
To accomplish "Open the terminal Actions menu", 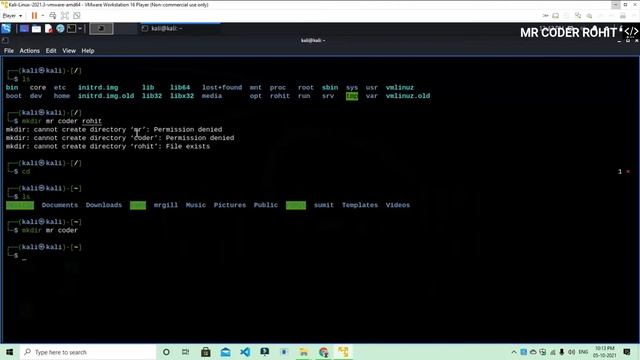I will click(30, 51).
